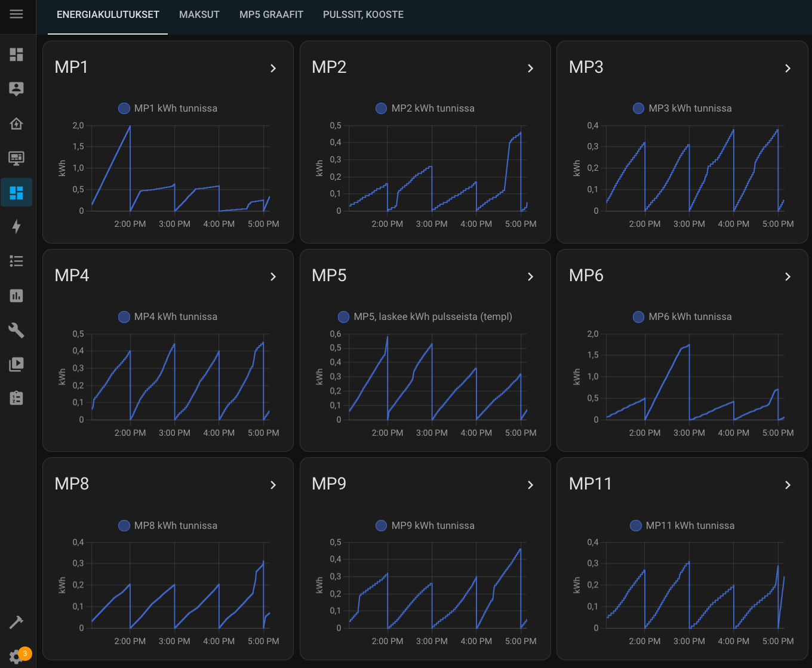This screenshot has height=668, width=812.
Task: Toggle the MP8 kWh tunnissa legend circle
Action: click(x=124, y=525)
